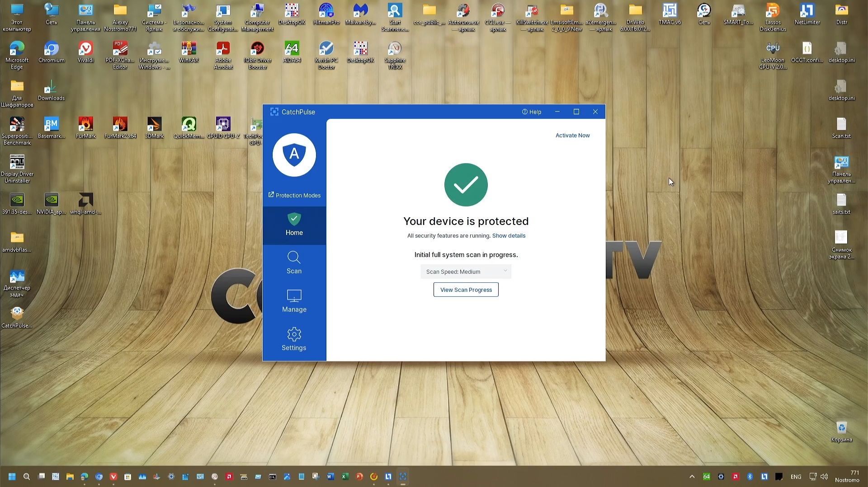Open the Help menu in CatchPulse title bar

click(x=532, y=112)
